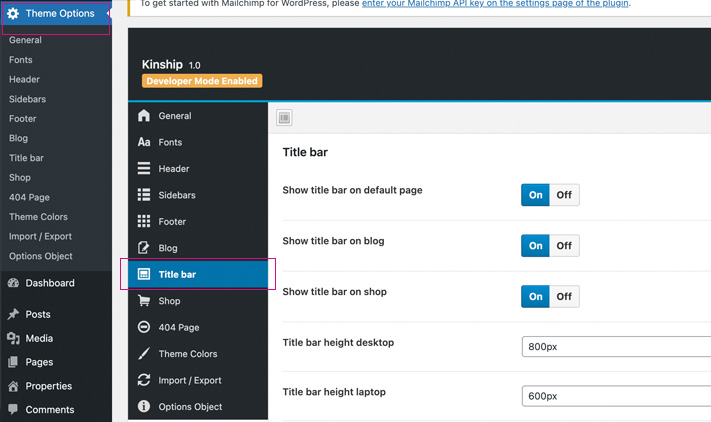Viewport: 711px width, 422px height.
Task: Click the Header hamburger-lines icon
Action: click(x=144, y=169)
